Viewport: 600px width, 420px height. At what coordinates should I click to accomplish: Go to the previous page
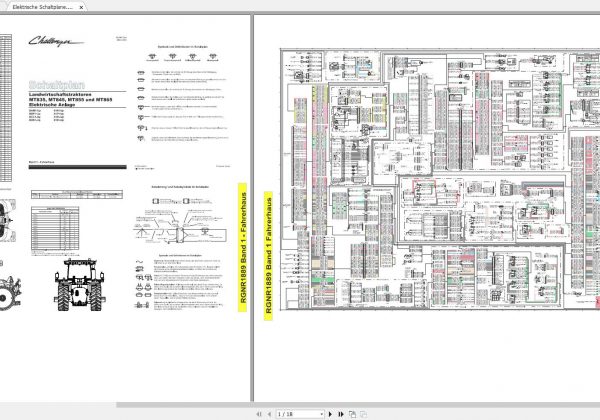[x=269, y=414]
